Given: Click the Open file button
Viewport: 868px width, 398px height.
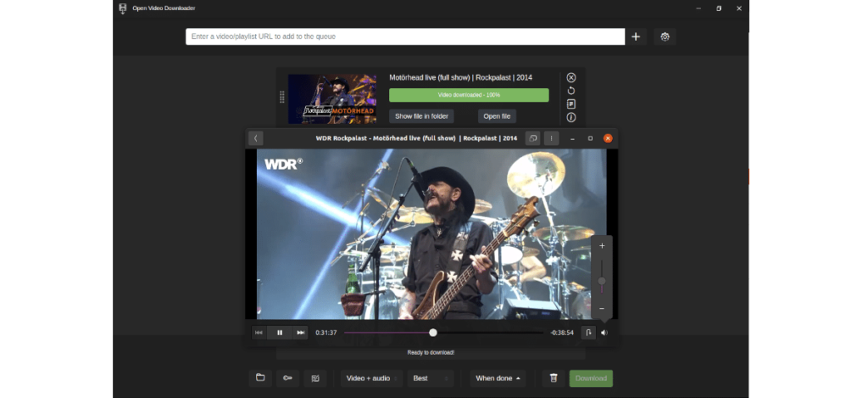Looking at the screenshot, I should [x=497, y=116].
